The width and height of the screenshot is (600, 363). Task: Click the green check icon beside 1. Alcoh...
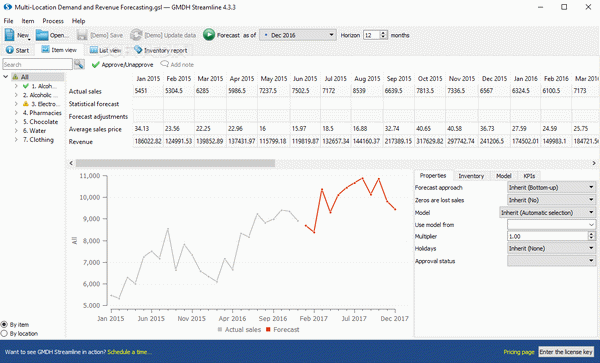point(26,86)
